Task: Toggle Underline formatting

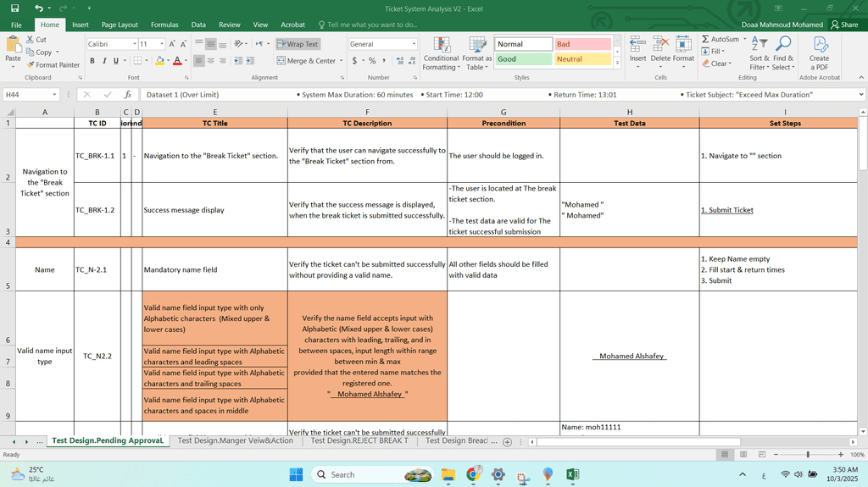Action: [115, 60]
